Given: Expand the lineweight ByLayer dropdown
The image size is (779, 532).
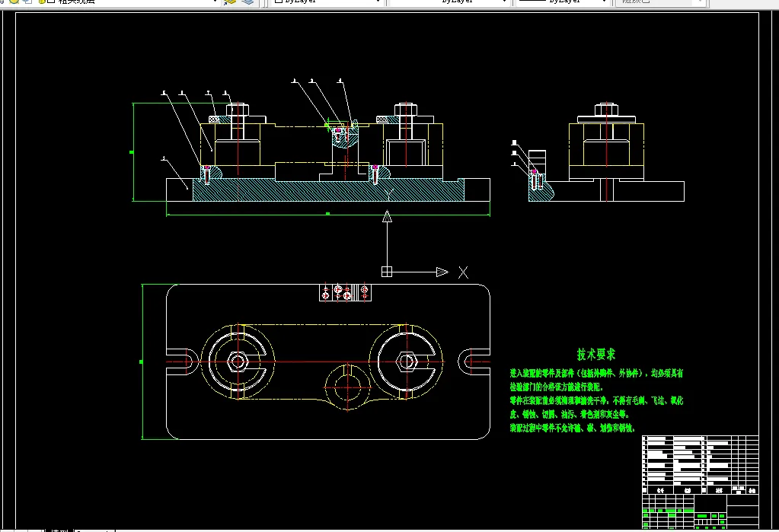Looking at the screenshot, I should [x=604, y=2].
